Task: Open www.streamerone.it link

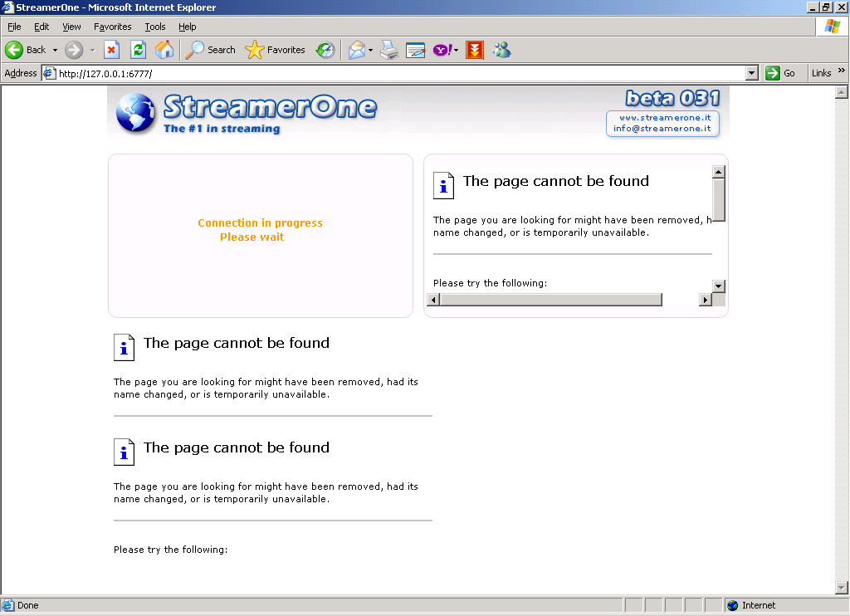Action: coord(665,118)
